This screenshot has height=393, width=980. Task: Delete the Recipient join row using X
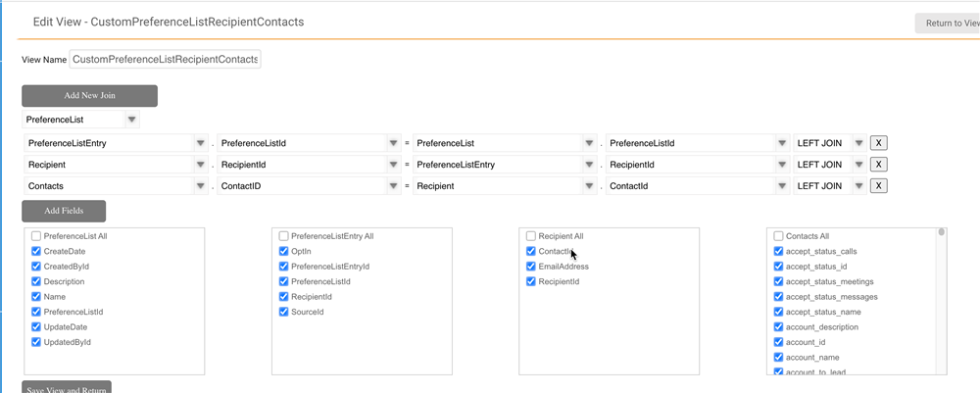(878, 165)
